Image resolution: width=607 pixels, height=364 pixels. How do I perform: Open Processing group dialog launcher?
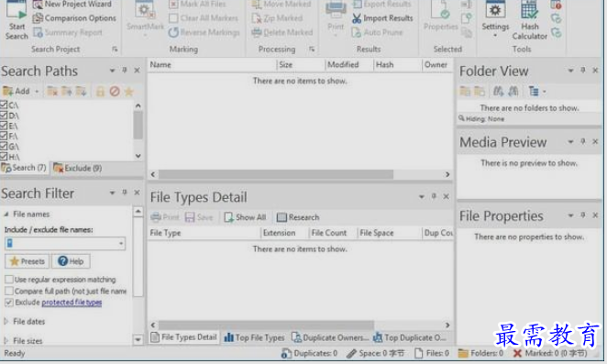312,50
